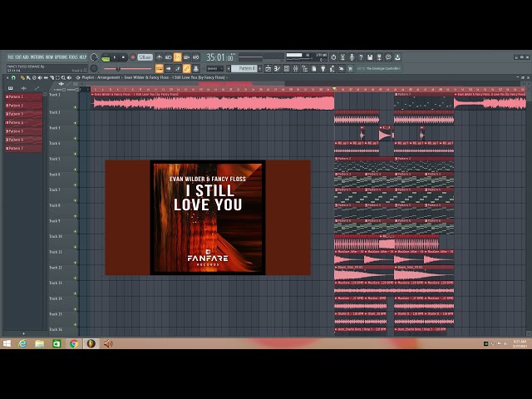This screenshot has width=532, height=399.
Task: Open the FILE menu
Action: pyautogui.click(x=11, y=57)
